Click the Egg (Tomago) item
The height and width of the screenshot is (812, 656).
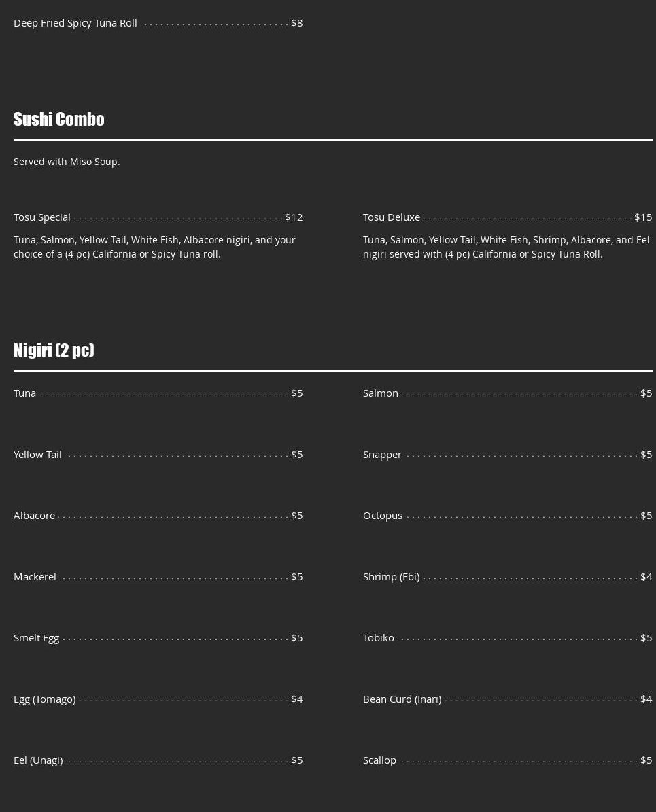pyautogui.click(x=45, y=699)
